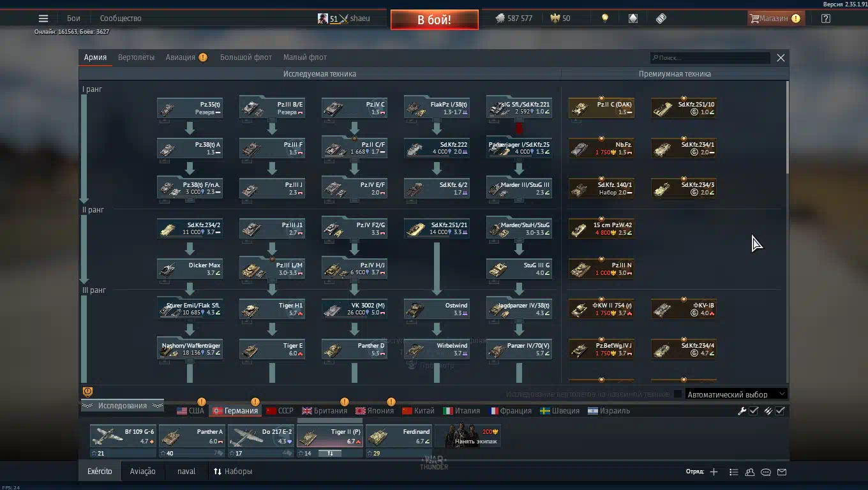The height and width of the screenshot is (490, 868).
Task: Toggle helicopter research on ground vehicles checkbox
Action: [x=678, y=394]
